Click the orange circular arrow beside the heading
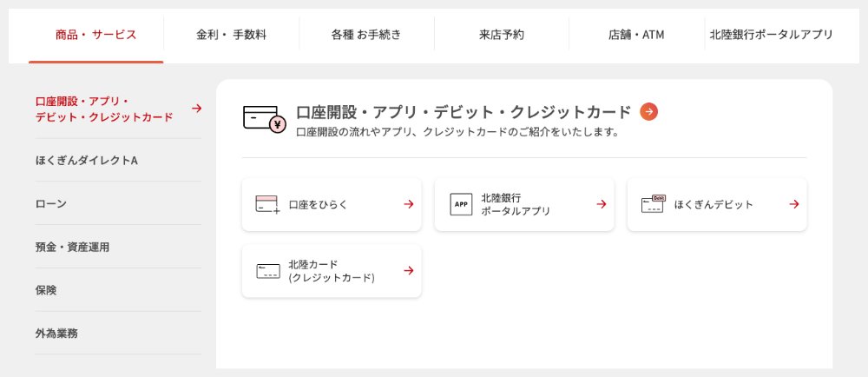This screenshot has height=377, width=868. 648,112
